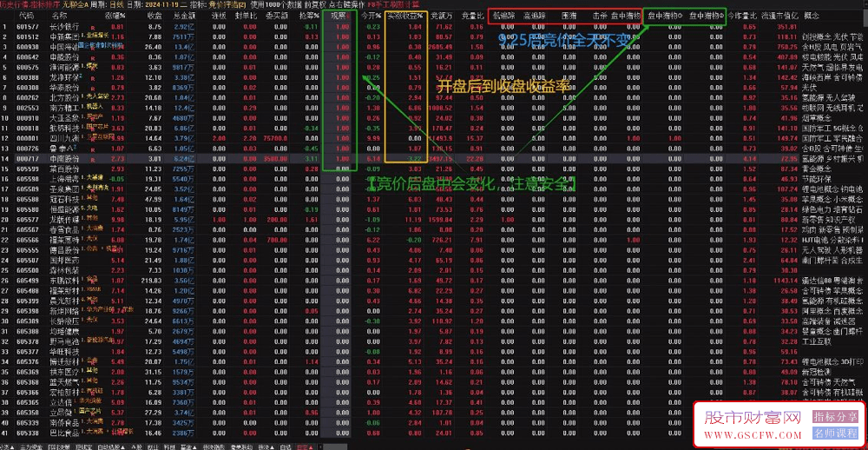Select row 38 stock 立达信
Image resolution: width=868 pixels, height=450 pixels.
(x=59, y=402)
